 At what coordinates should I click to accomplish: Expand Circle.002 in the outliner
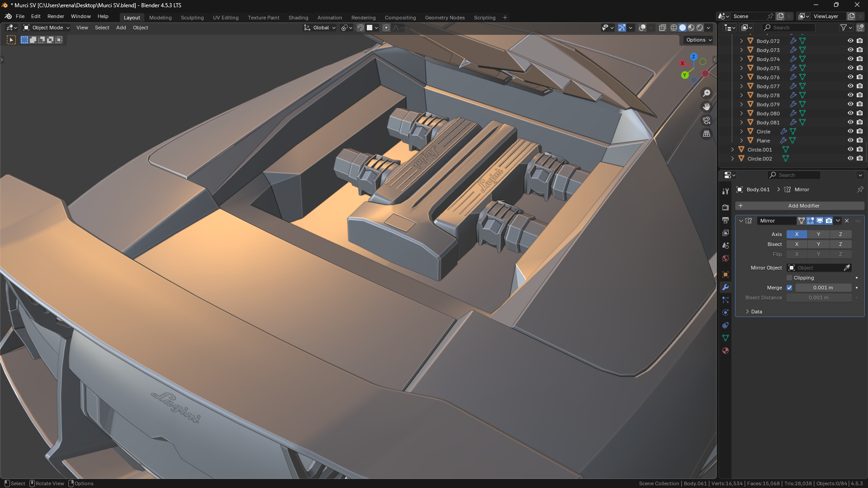[732, 158]
